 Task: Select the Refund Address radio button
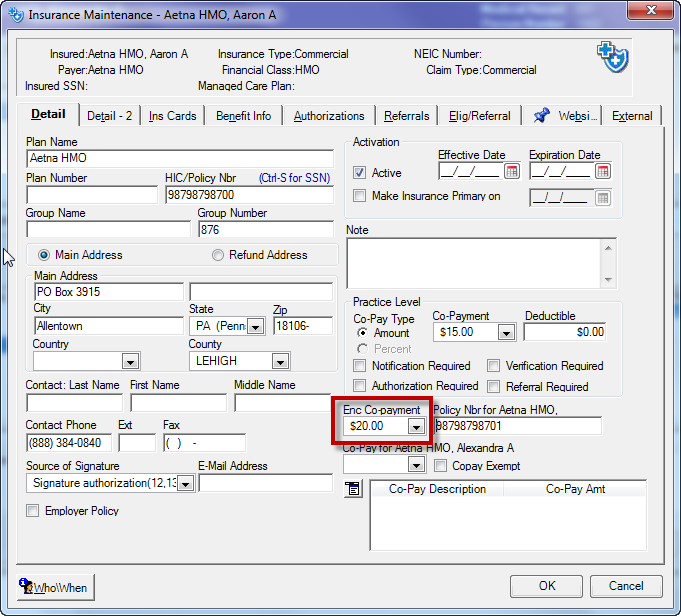pyautogui.click(x=218, y=255)
